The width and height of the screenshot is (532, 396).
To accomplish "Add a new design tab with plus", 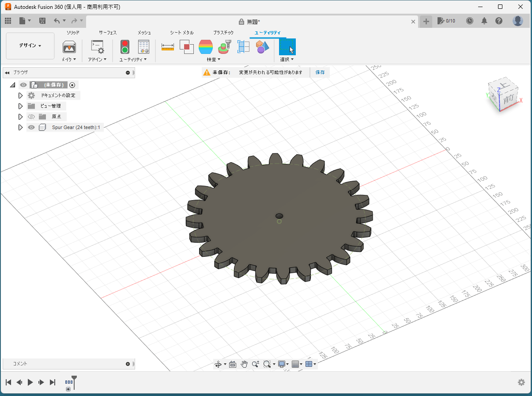I will point(426,21).
